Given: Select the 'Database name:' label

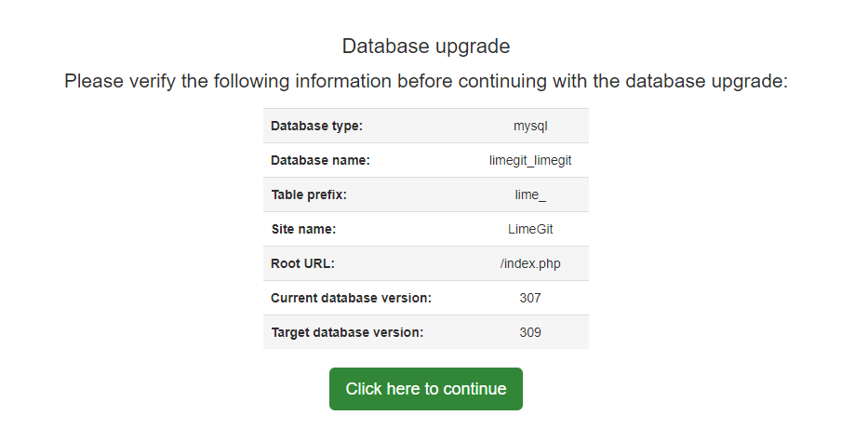Looking at the screenshot, I should coord(320,160).
